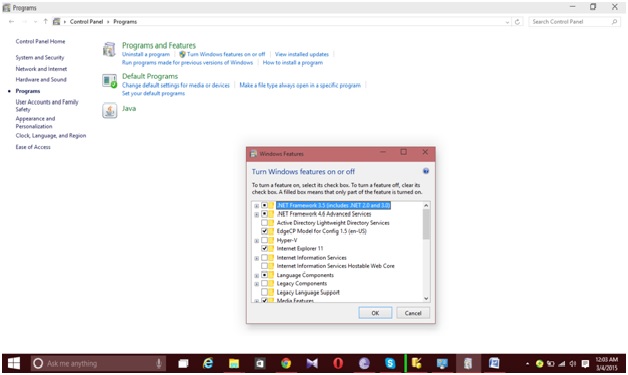Click the help icon in Windows Features
Viewport: 628px width, 375px height.
[x=426, y=171]
